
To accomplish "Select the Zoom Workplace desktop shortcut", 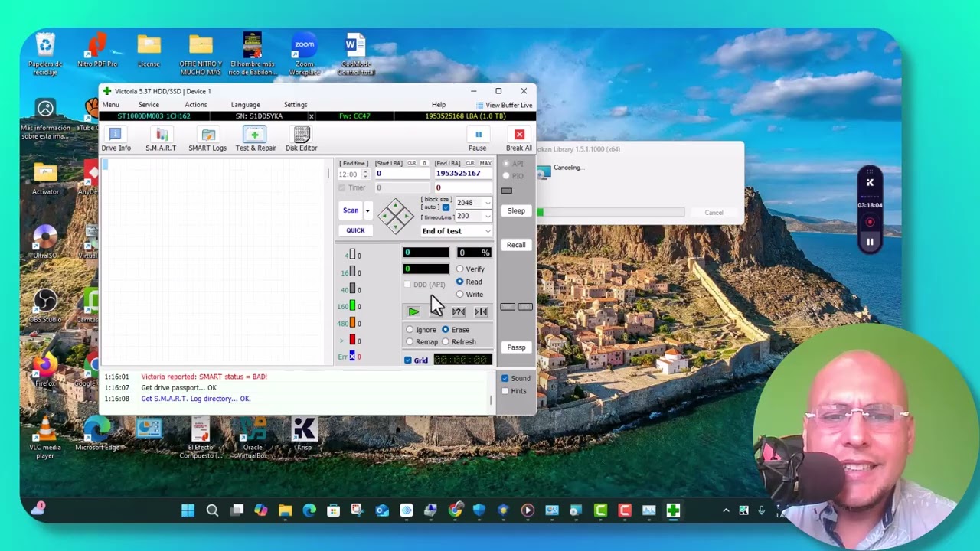I will click(304, 54).
